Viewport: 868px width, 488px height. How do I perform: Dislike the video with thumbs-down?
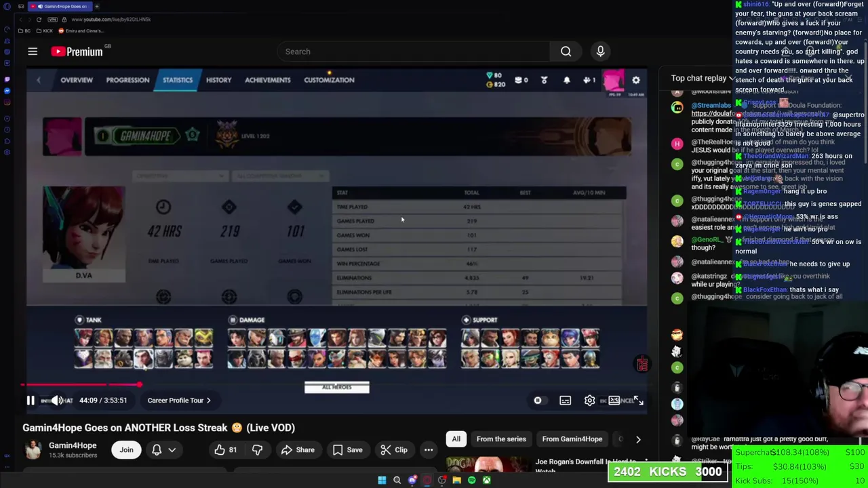point(257,450)
